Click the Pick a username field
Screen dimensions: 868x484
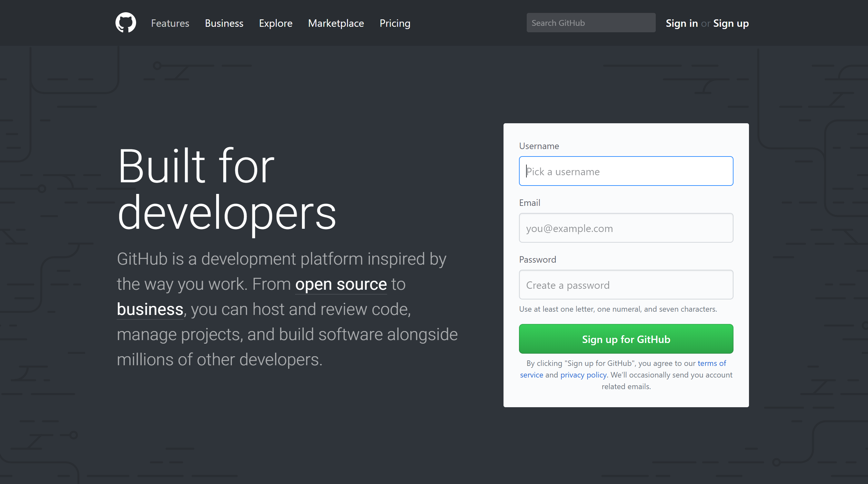coord(626,171)
